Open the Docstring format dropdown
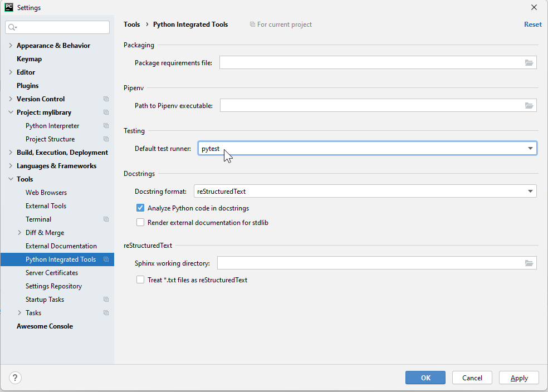Viewport: 548px width, 392px height. (530, 192)
